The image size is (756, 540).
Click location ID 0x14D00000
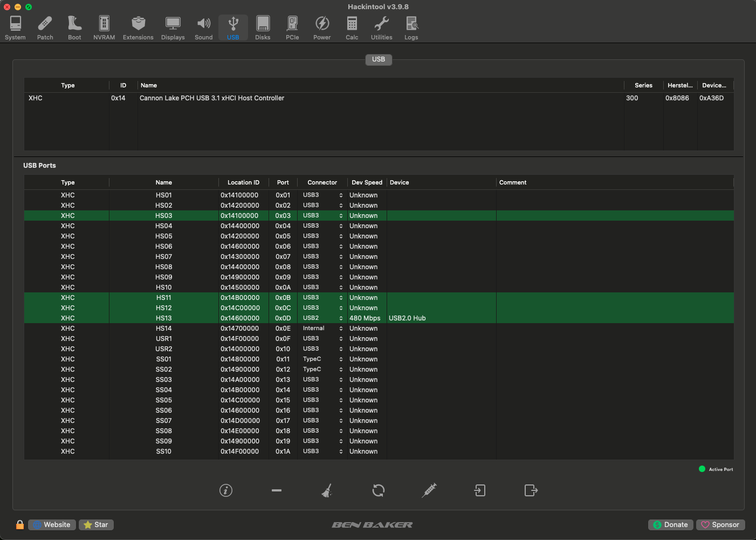tap(240, 421)
